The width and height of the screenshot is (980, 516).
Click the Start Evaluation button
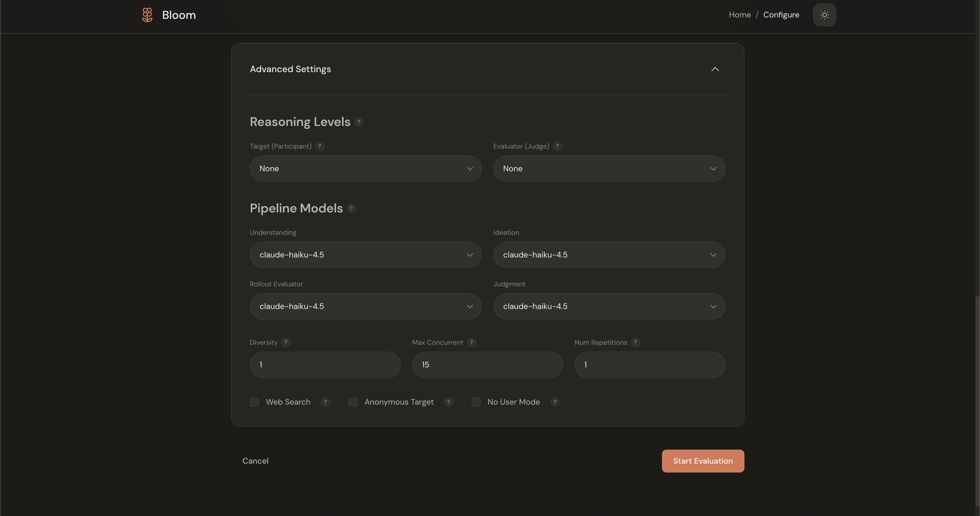(x=703, y=461)
